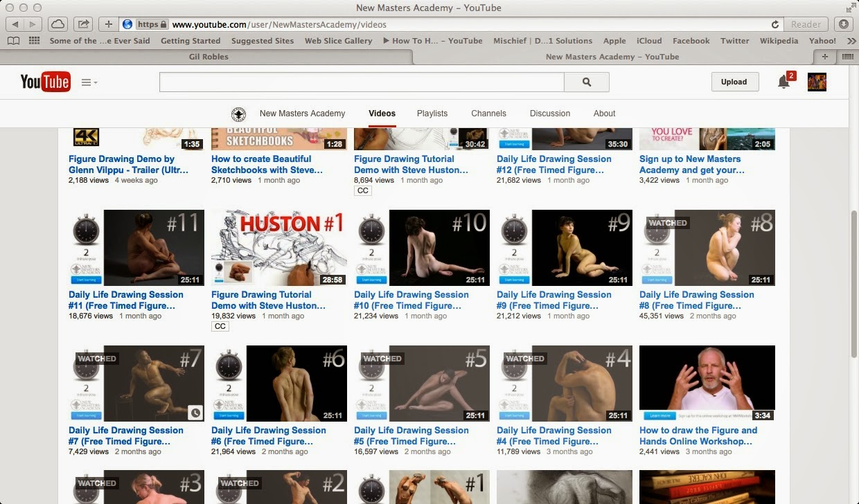Click the CC badge under 8,694 views video
The width and height of the screenshot is (859, 504).
(363, 191)
